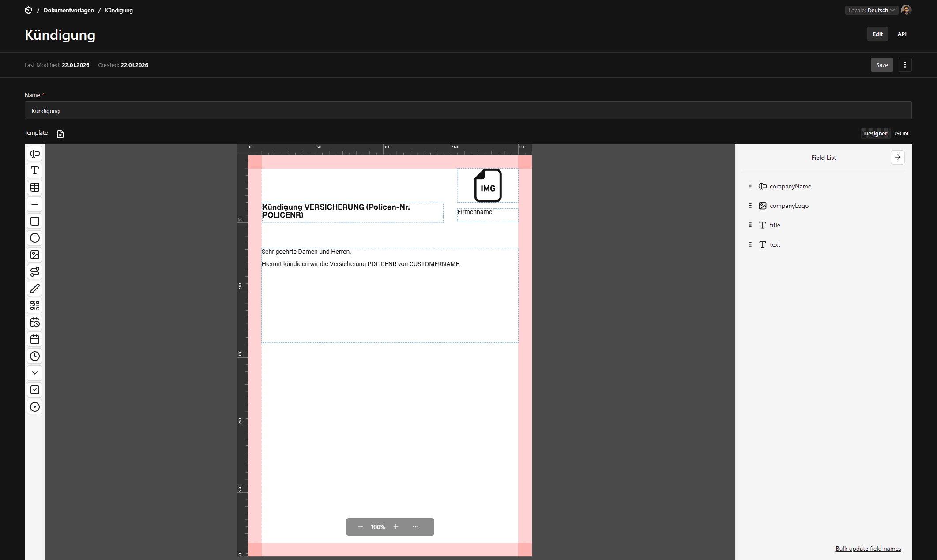Select the Table tool

(35, 187)
